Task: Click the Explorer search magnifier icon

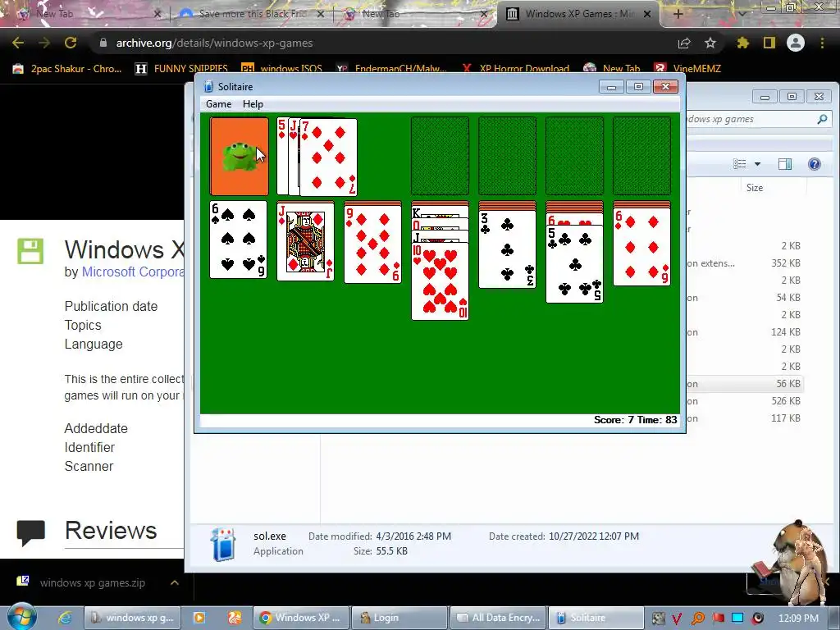Action: coord(822,119)
